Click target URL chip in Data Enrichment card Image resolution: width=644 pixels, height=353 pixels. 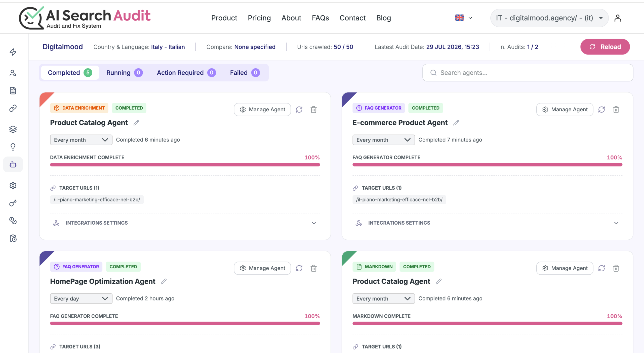tap(97, 200)
